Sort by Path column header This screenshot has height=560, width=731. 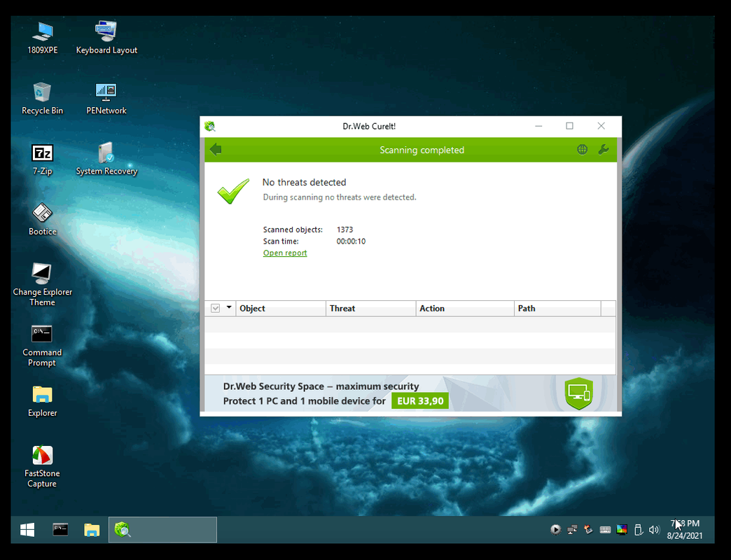pos(557,309)
